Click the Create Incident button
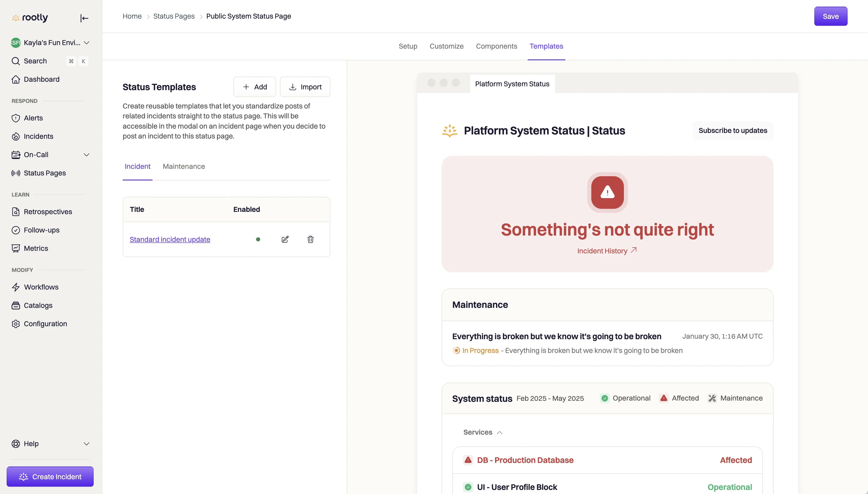This screenshot has height=494, width=868. [50, 477]
